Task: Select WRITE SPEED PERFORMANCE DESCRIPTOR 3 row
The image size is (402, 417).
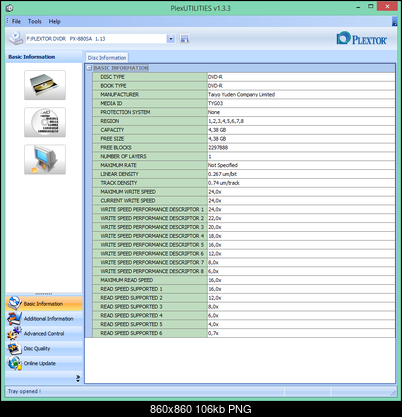Action: point(244,227)
